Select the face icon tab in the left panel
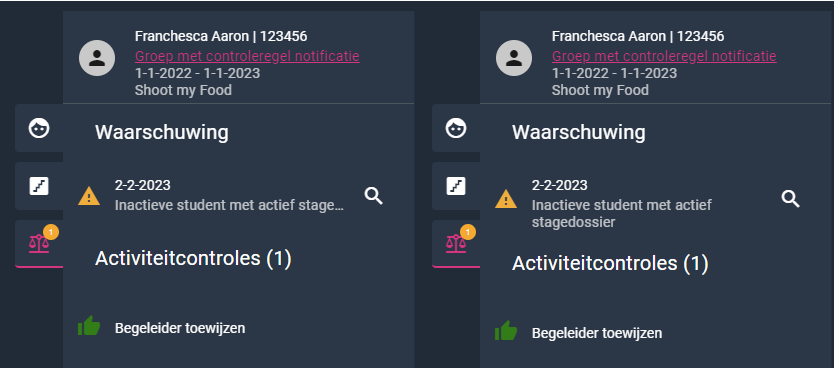 [39, 128]
